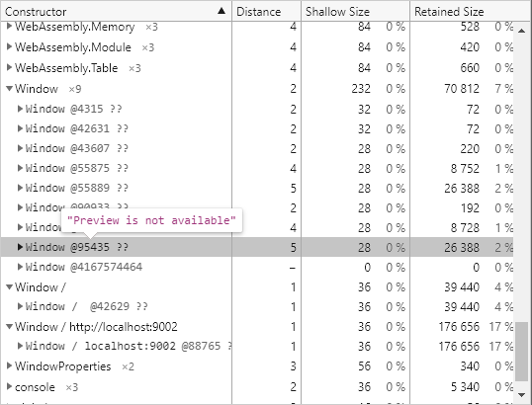Expand the WebAssembly.Module group

coord(10,47)
